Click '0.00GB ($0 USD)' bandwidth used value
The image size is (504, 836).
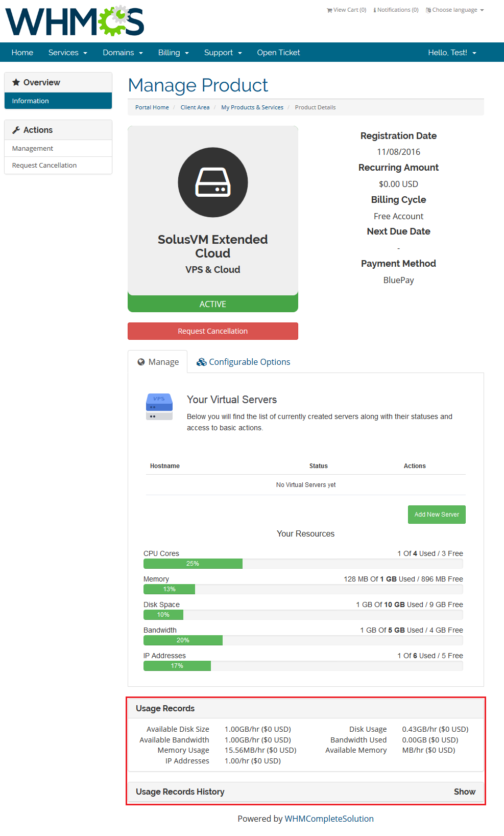pyautogui.click(x=430, y=740)
